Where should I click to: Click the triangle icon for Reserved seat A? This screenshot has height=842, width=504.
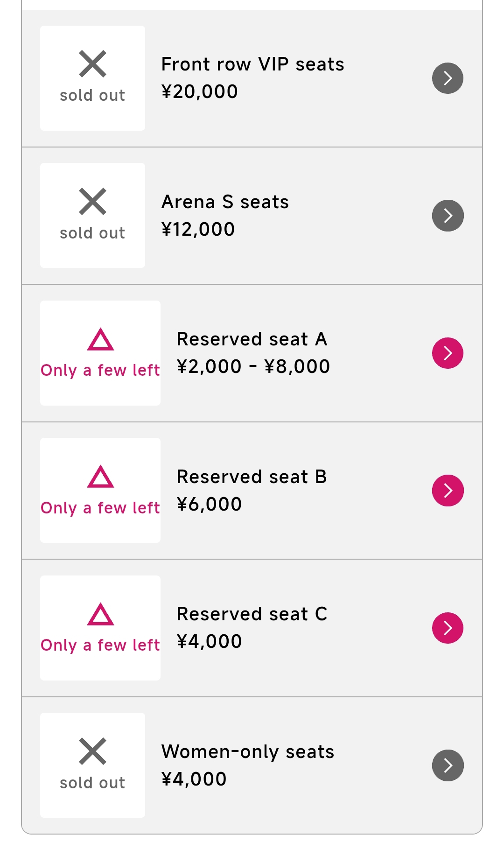tap(100, 339)
